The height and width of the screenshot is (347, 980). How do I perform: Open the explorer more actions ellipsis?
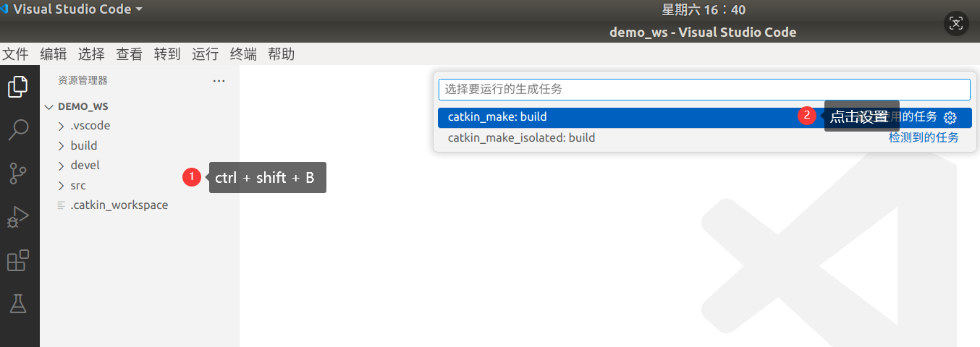coord(219,81)
